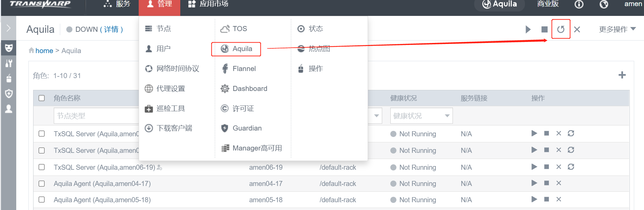The image size is (644, 210).
Task: Open the info icon in top bar
Action: (x=579, y=4)
